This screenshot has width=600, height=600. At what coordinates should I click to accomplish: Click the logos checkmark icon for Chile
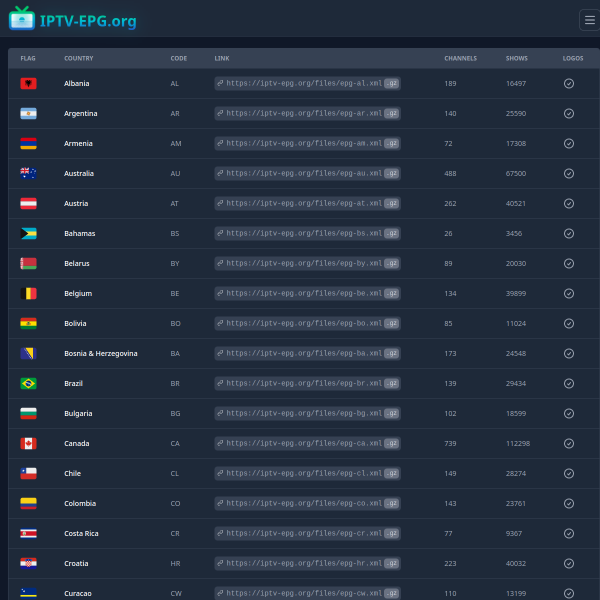pos(569,473)
